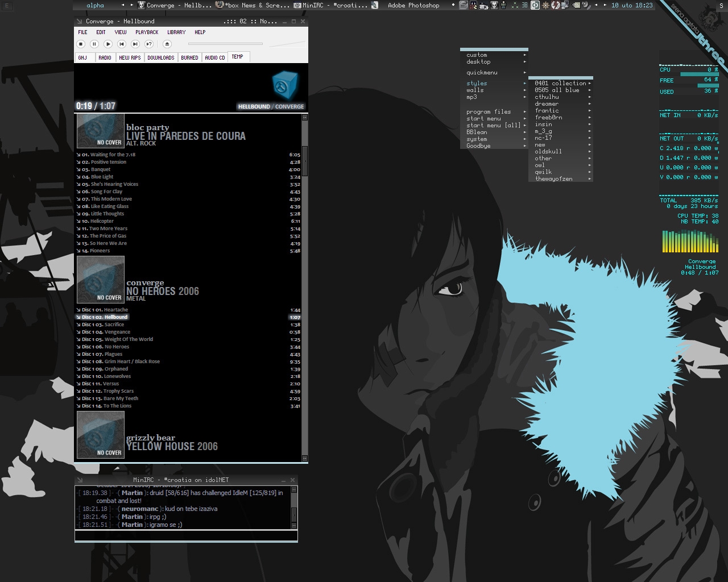Click the 'alpha' workspace label
Viewport: 728px width, 582px height.
[96, 5]
